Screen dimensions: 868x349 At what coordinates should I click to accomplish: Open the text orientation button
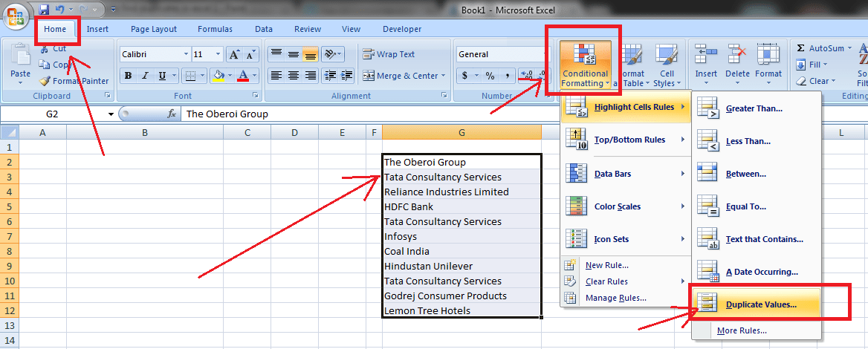[332, 54]
